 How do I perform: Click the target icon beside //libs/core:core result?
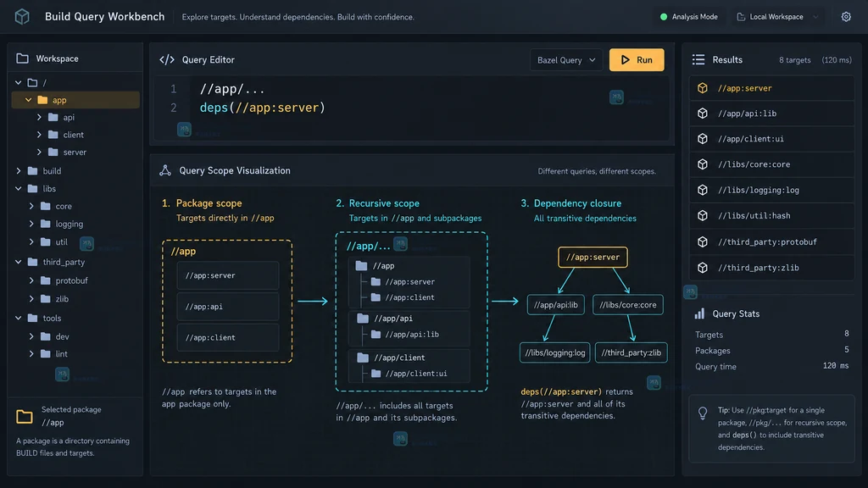pyautogui.click(x=703, y=164)
